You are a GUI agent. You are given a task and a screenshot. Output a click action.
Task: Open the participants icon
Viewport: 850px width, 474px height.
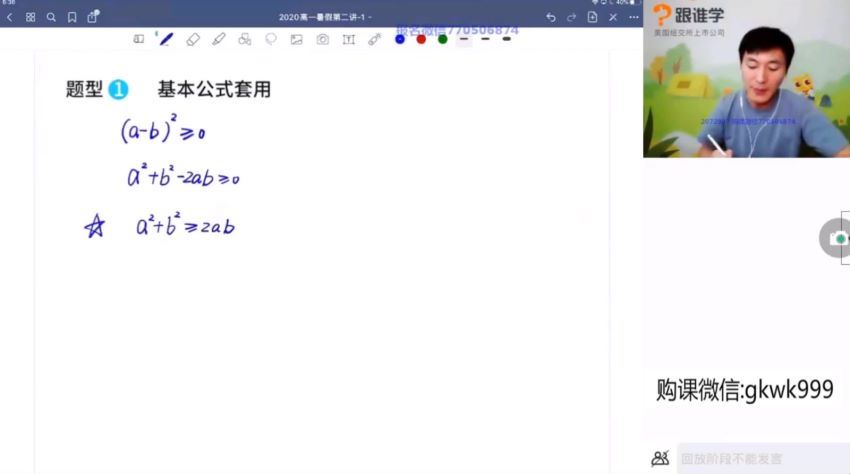[x=660, y=459]
